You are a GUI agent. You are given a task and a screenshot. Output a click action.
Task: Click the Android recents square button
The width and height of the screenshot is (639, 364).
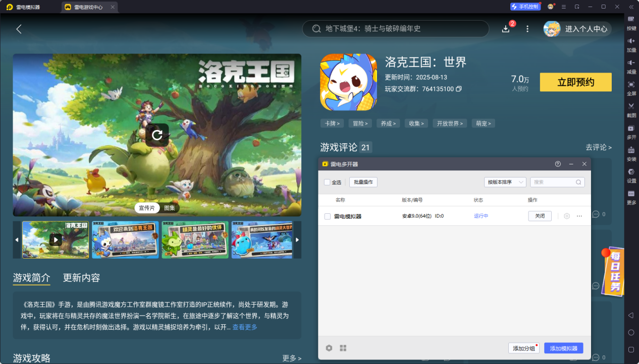pyautogui.click(x=631, y=349)
